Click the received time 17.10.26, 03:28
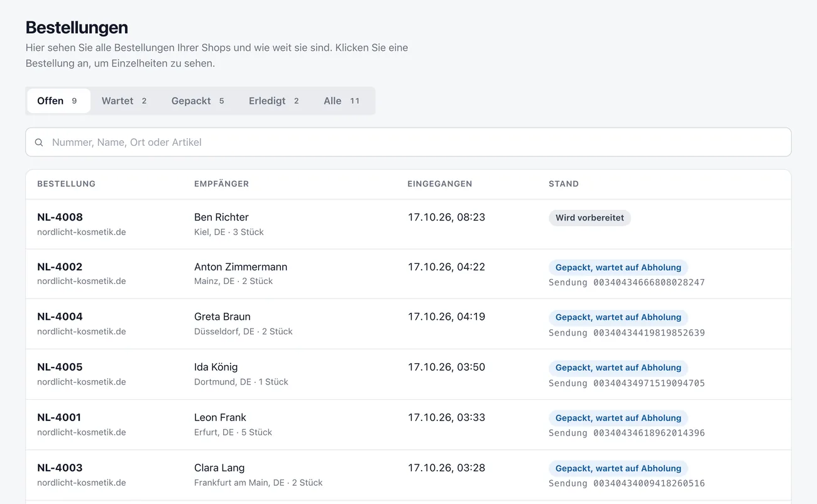The width and height of the screenshot is (817, 504). tap(446, 468)
